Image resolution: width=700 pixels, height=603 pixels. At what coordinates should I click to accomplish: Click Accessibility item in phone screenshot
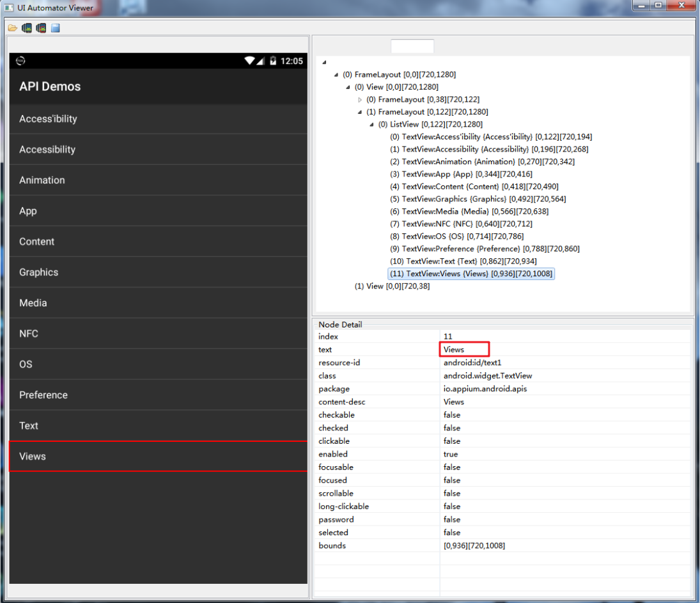click(158, 150)
